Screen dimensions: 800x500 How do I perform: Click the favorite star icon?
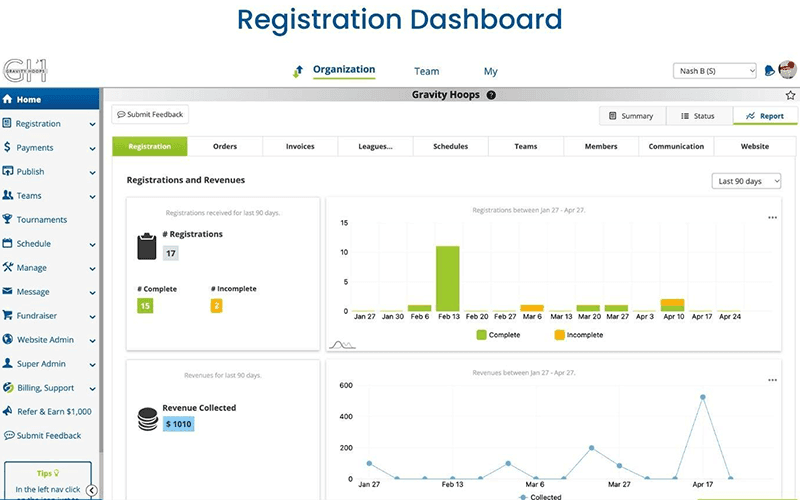click(x=790, y=95)
